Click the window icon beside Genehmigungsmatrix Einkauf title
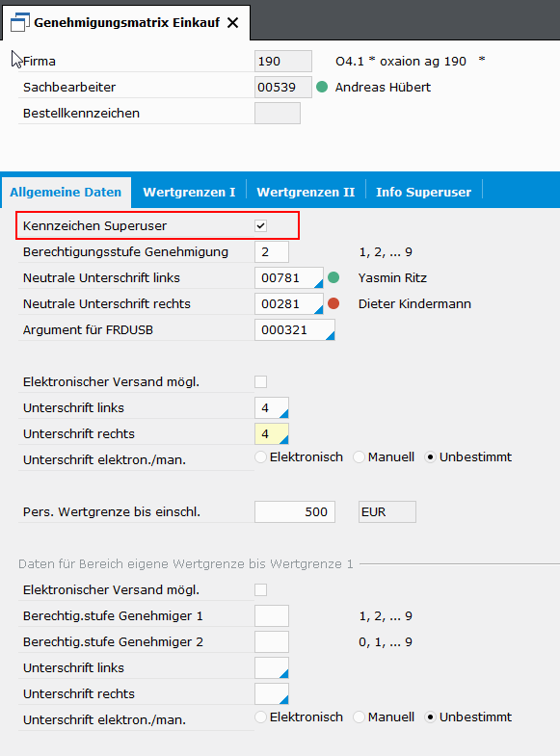Viewport: 560px width, 756px height. click(x=19, y=22)
